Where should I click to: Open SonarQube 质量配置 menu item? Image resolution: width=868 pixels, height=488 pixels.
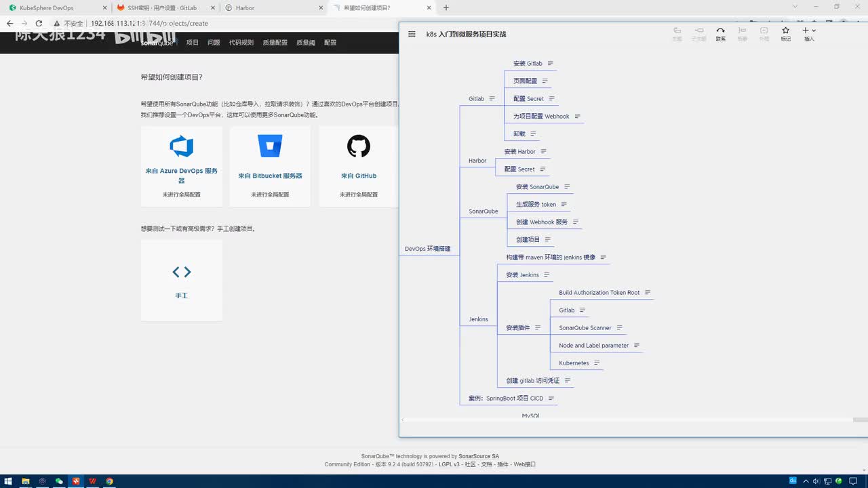[275, 42]
